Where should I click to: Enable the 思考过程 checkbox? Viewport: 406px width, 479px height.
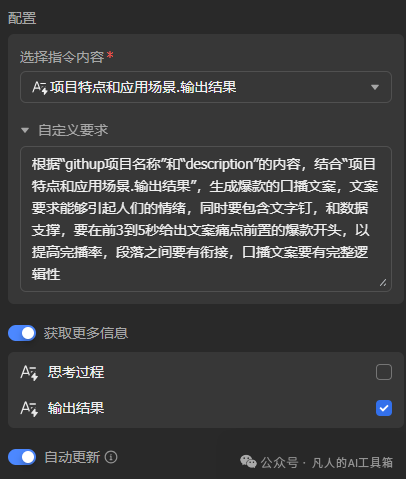[x=384, y=372]
